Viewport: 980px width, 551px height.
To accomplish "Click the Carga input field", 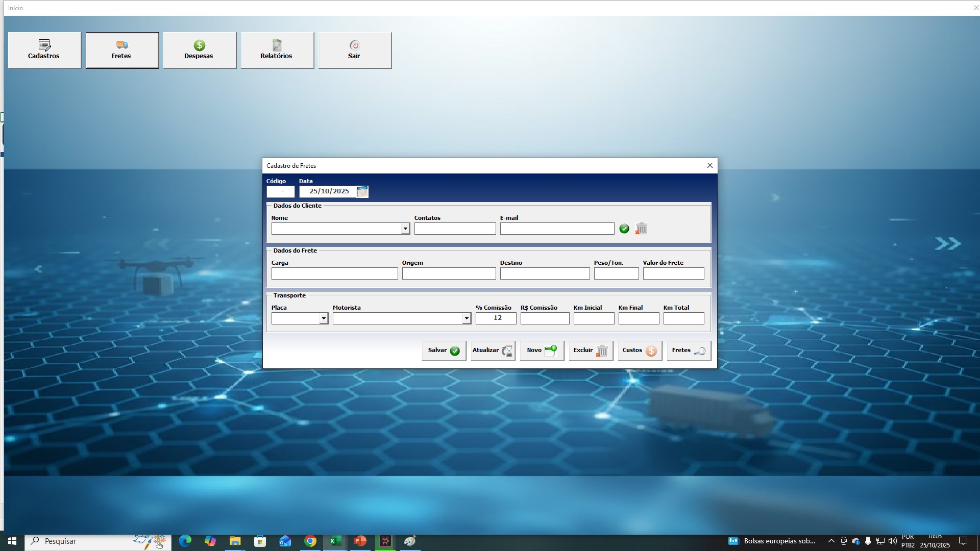I will [x=334, y=273].
